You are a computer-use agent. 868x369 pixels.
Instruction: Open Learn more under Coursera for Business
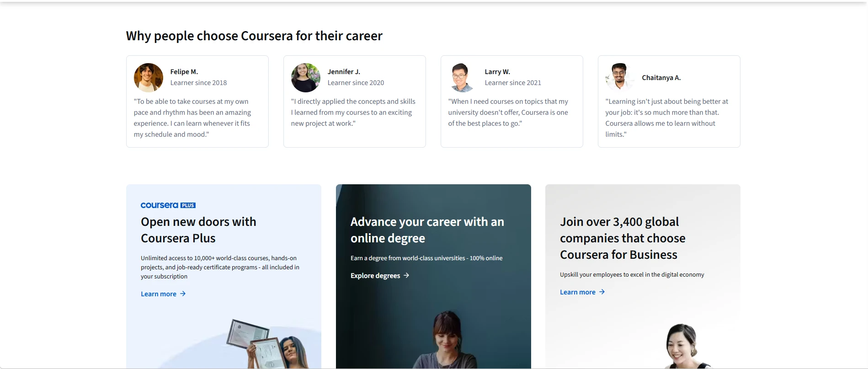tap(577, 292)
